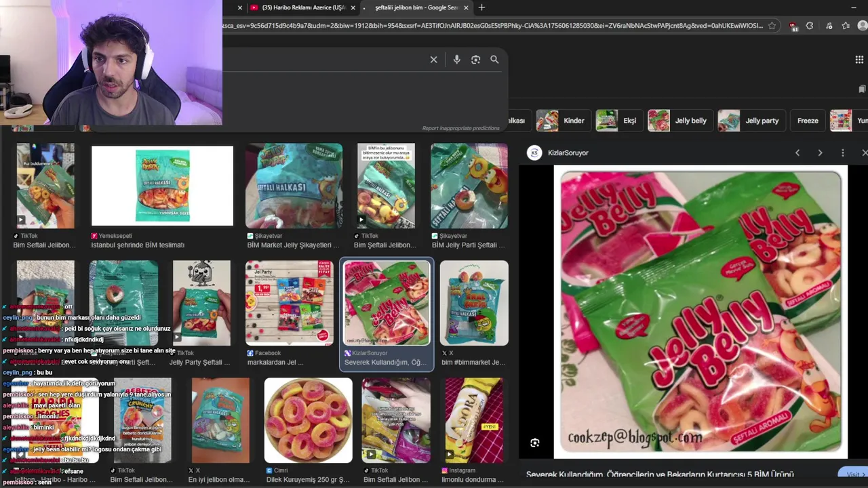Open Jelly Party Şeftali hand-held bag image

click(201, 303)
